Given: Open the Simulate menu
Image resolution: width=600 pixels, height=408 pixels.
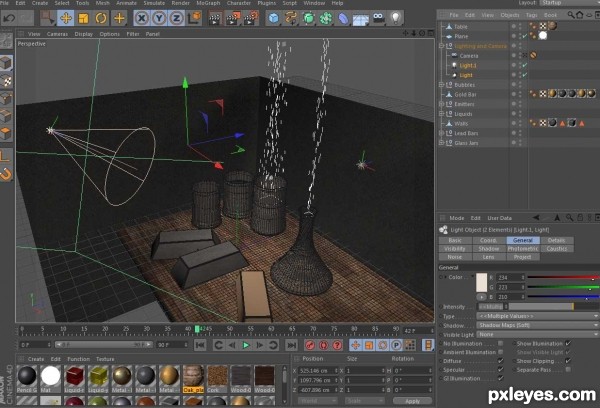Looking at the screenshot, I should click(x=154, y=3).
